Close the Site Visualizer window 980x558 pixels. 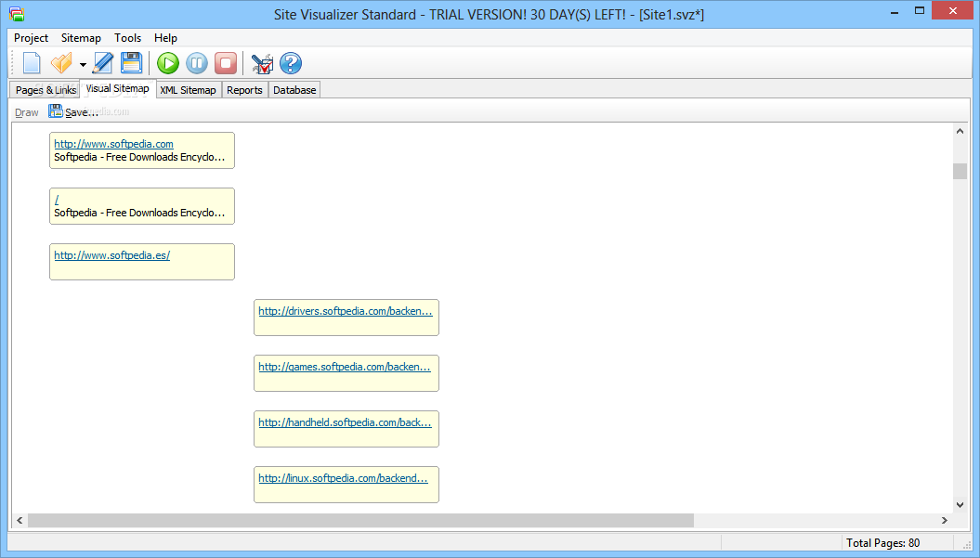[x=952, y=10]
